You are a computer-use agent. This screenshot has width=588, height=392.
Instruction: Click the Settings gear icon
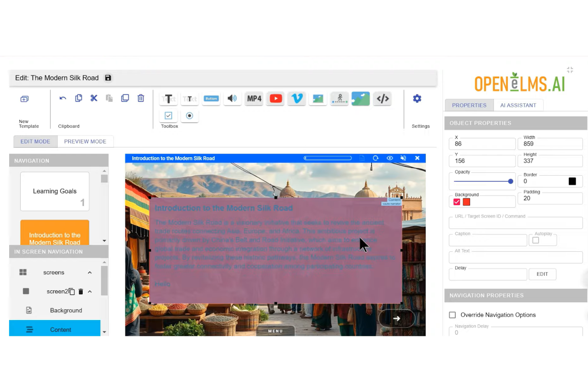point(417,98)
